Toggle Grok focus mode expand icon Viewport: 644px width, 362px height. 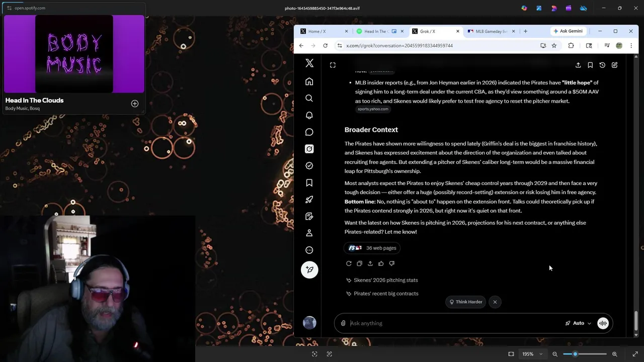(x=333, y=65)
